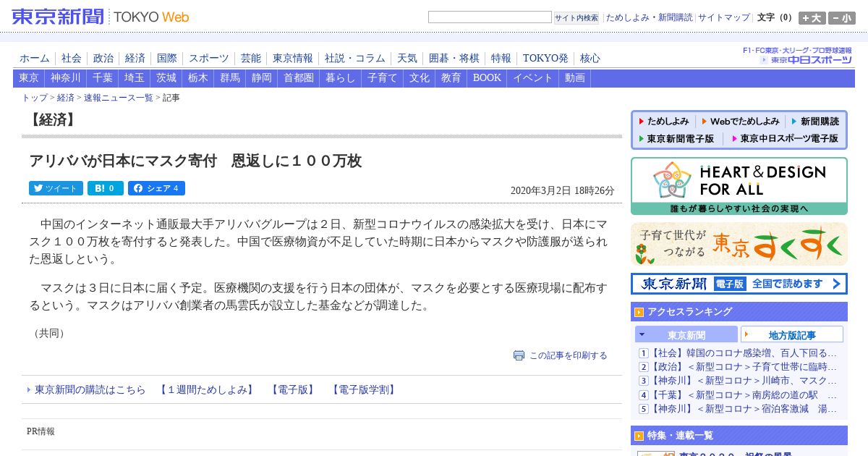
Task: Open 【１週間ためしよみ】 link
Action: tap(207, 389)
